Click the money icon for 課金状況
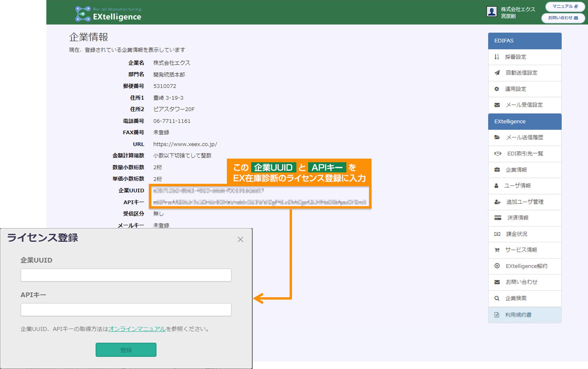The image size is (588, 369). [497, 234]
